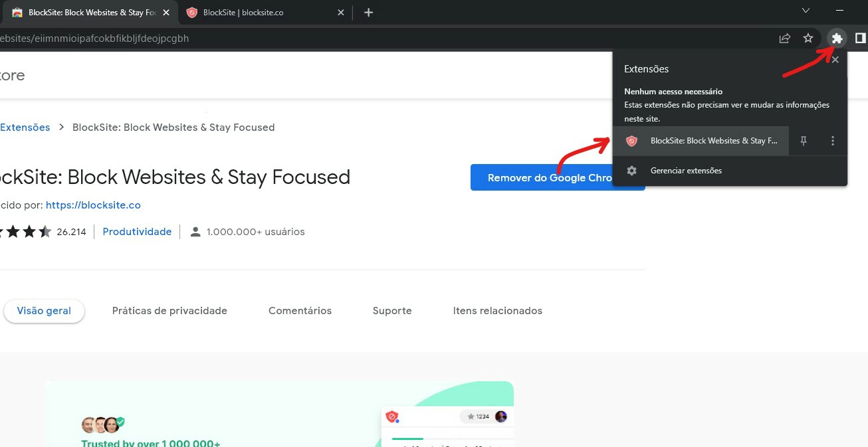
Task: Click the BlockSite shield icon in extensions list
Action: 631,141
